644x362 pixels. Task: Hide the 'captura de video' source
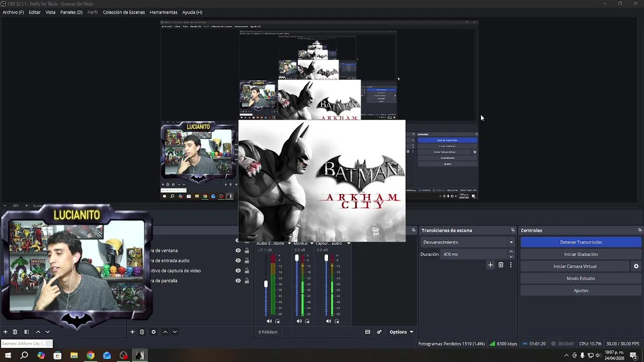point(238,270)
